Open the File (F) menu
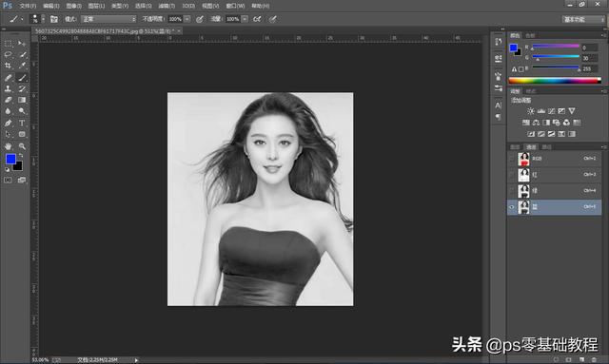Image resolution: width=609 pixels, height=364 pixels. (28, 6)
